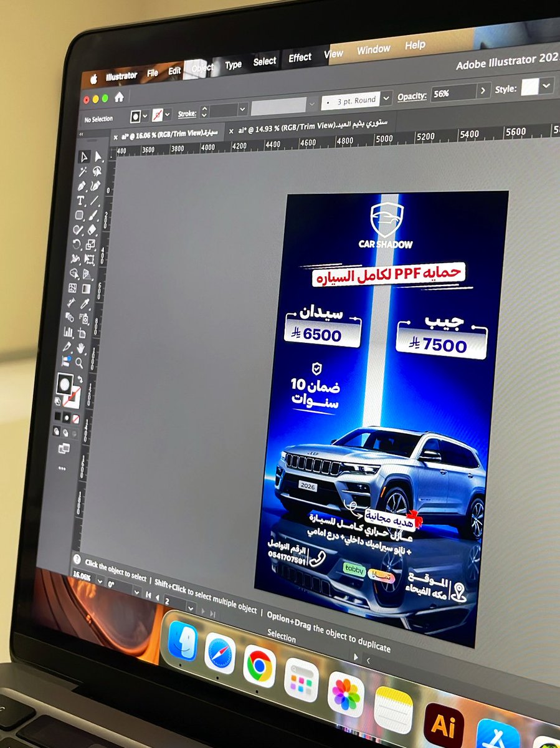Select the Direct Selection tool
The image size is (560, 748).
click(98, 157)
